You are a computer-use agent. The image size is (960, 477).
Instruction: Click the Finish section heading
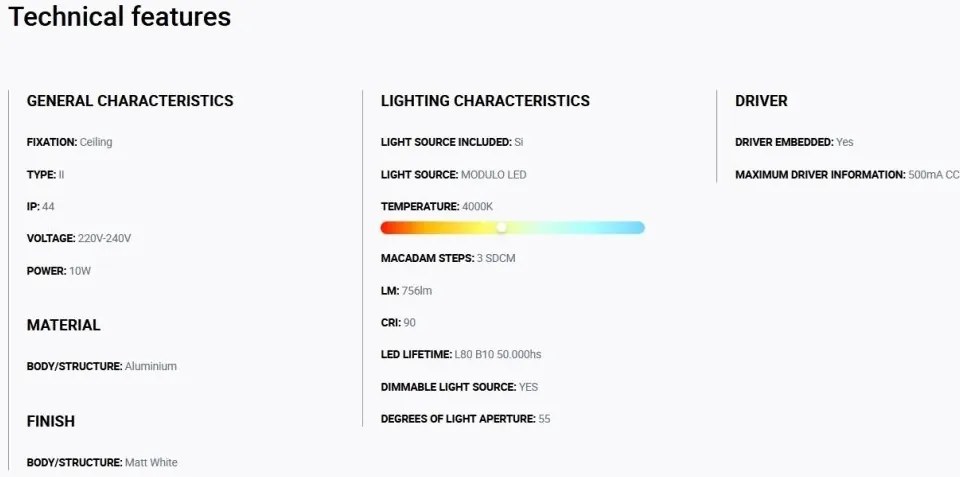(x=51, y=421)
